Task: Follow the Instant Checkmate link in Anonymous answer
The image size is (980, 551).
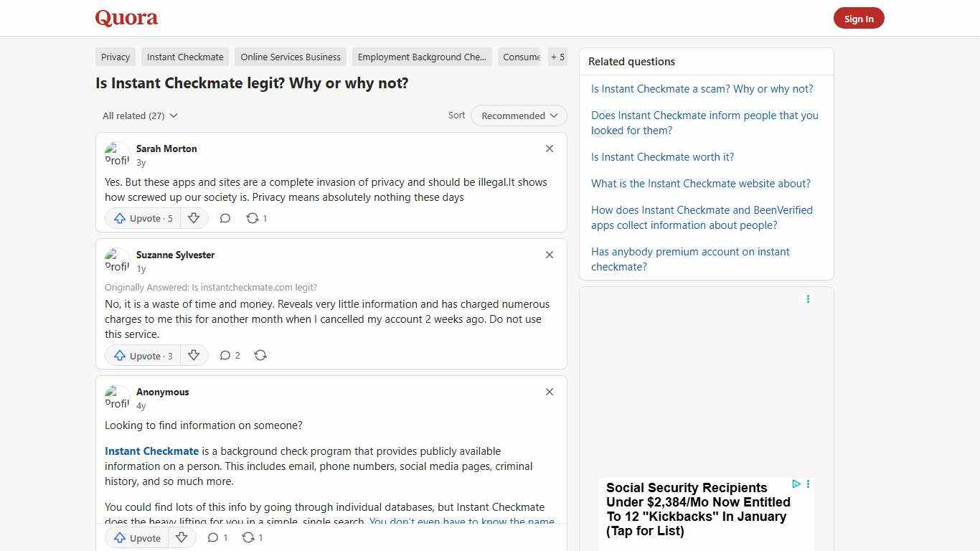Action: pyautogui.click(x=151, y=451)
